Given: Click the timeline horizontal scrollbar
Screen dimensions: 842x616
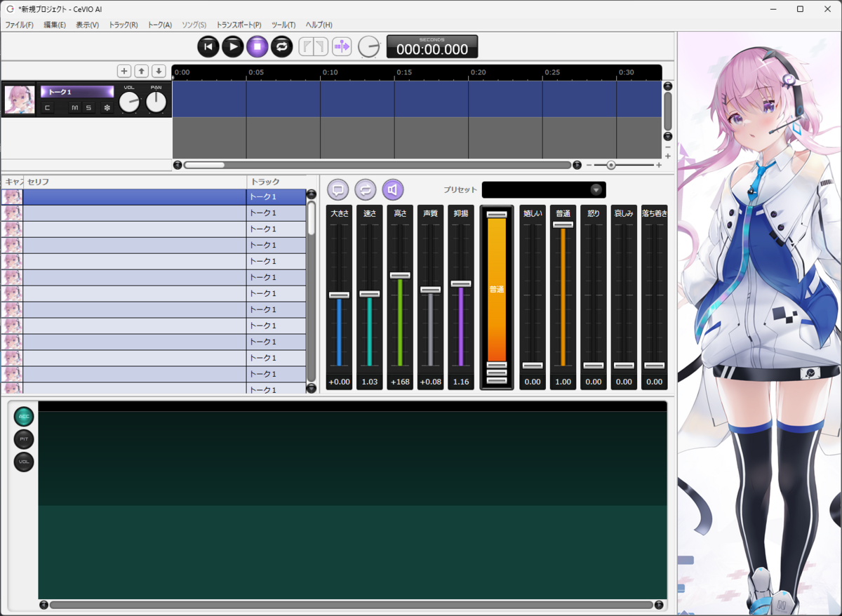Looking at the screenshot, I should coord(377,165).
